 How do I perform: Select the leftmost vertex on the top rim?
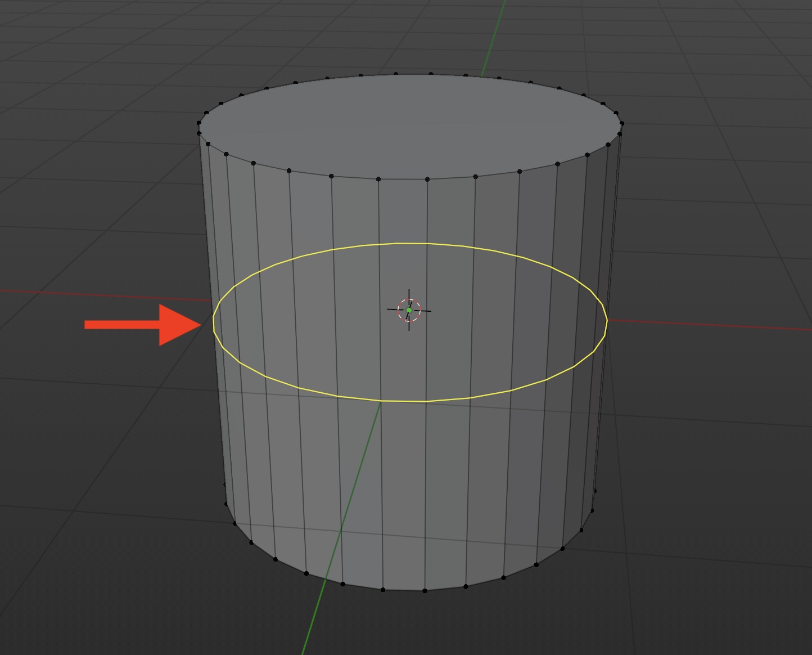click(199, 123)
